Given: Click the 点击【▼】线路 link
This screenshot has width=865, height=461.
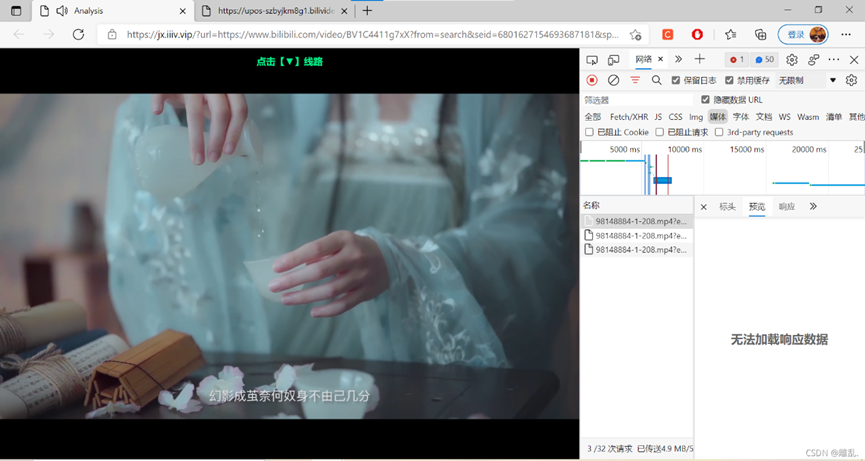Looking at the screenshot, I should pos(290,62).
